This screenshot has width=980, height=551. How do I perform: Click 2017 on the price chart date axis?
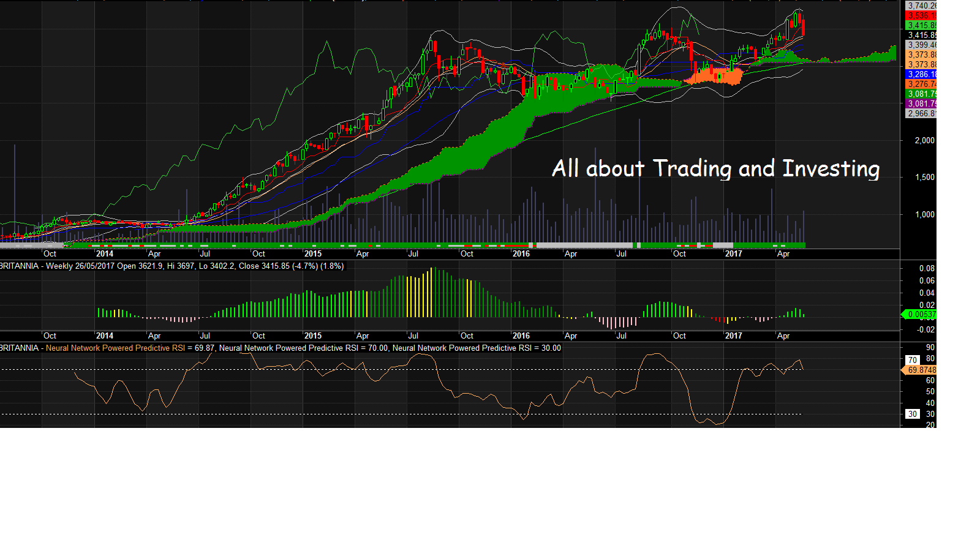pyautogui.click(x=733, y=254)
